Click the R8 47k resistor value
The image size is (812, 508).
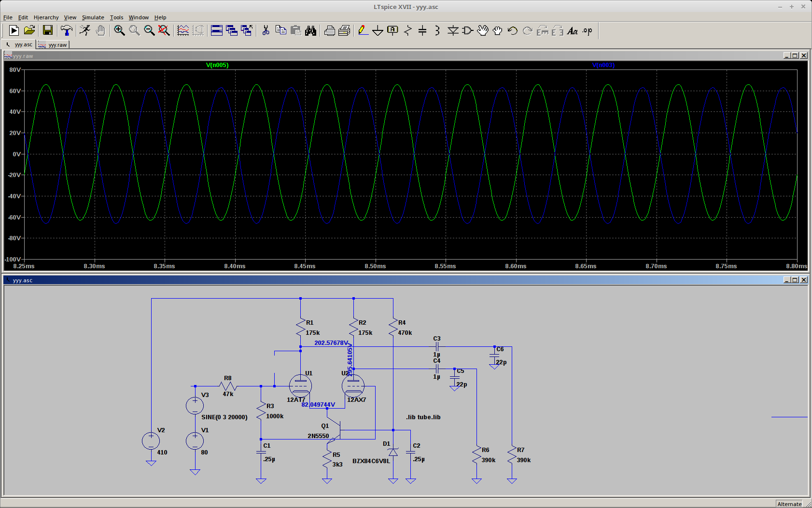228,394
